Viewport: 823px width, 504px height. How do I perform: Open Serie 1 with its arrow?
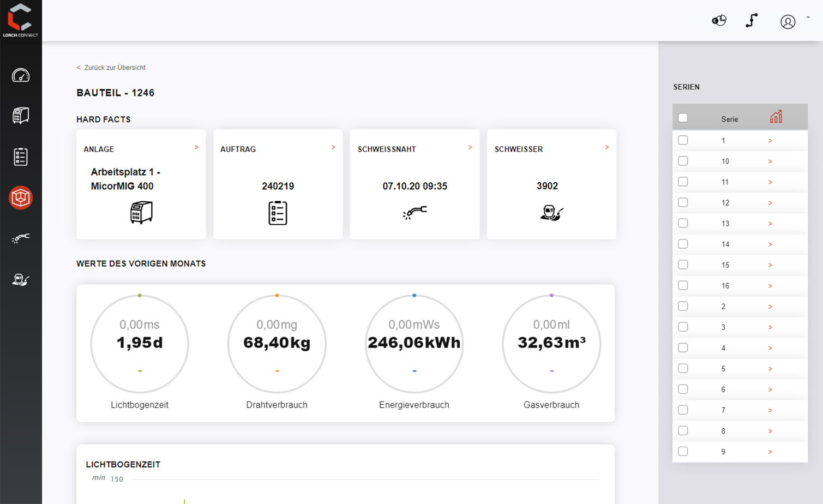(x=770, y=141)
